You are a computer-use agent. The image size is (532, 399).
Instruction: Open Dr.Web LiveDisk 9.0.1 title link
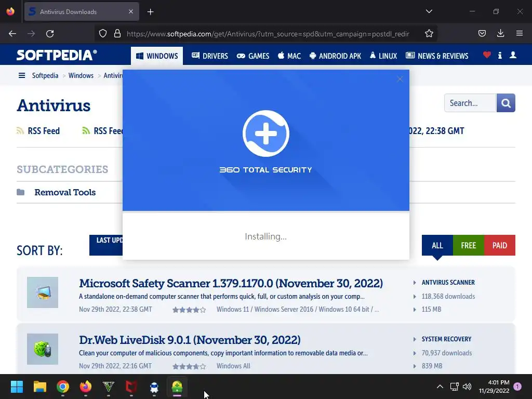point(190,340)
